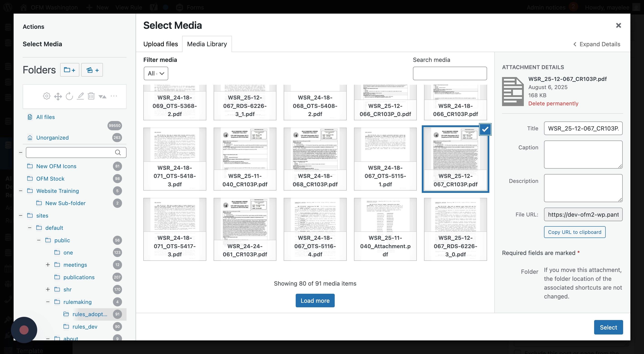Click the add media gallery icon
The image size is (644, 354).
(x=92, y=70)
